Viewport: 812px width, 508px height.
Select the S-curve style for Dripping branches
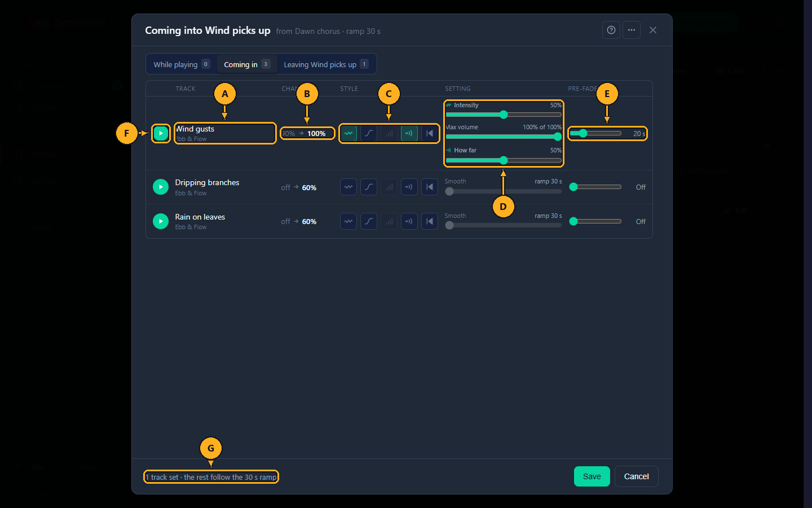point(369,187)
